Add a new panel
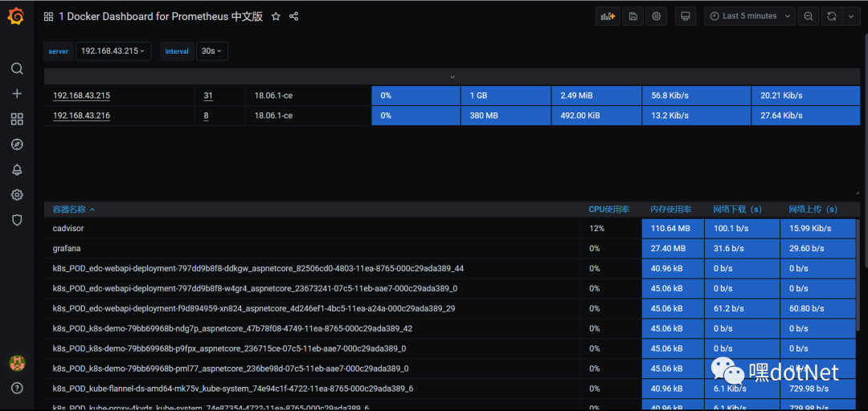The width and height of the screenshot is (868, 411). point(608,16)
